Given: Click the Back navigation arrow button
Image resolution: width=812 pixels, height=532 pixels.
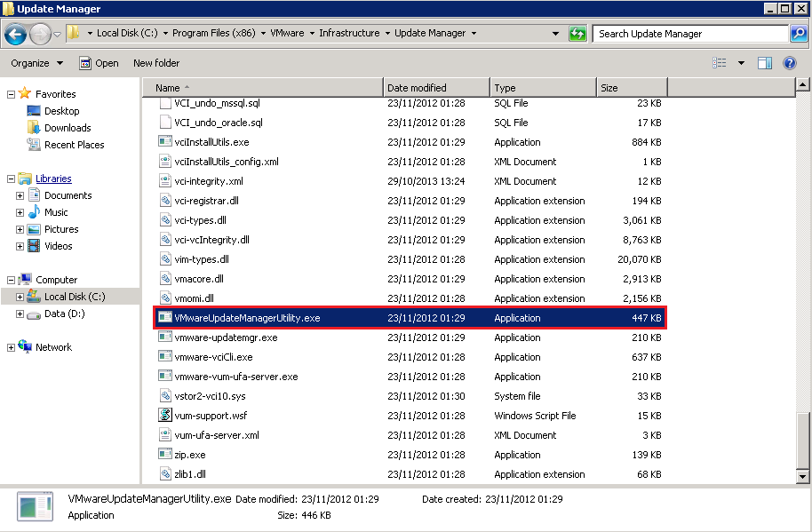Looking at the screenshot, I should [15, 34].
